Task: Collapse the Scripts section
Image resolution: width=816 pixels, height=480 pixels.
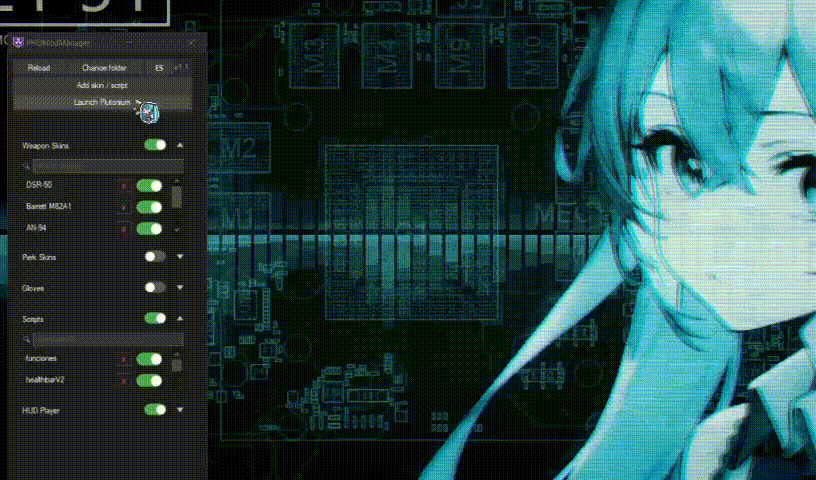Action: 180,318
